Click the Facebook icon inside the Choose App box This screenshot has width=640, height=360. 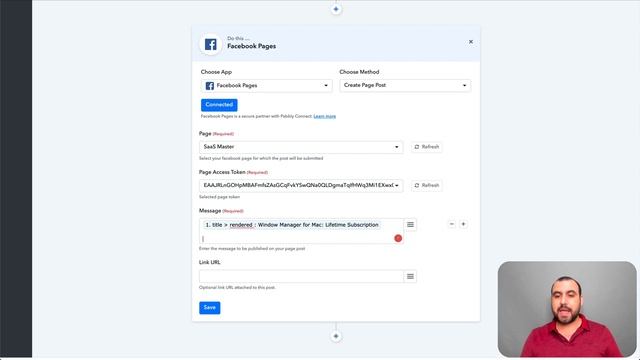click(x=210, y=86)
